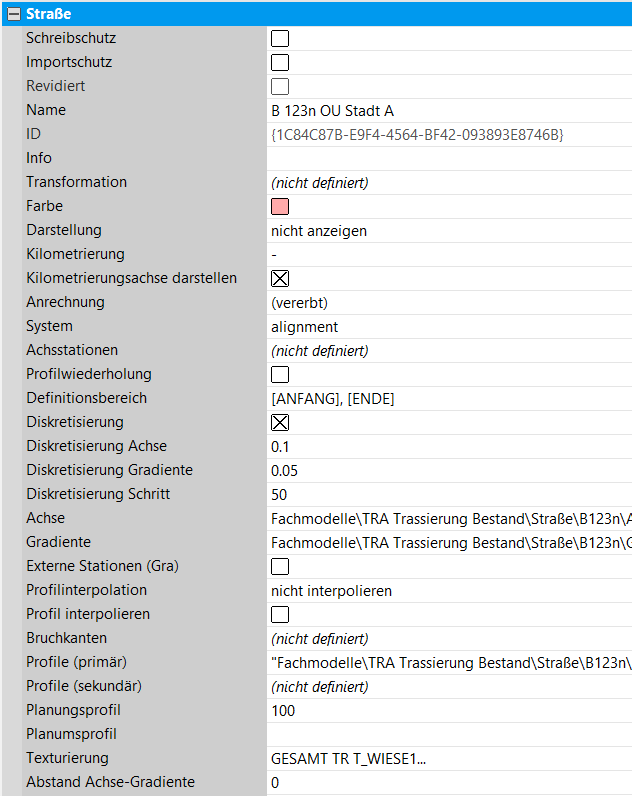This screenshot has width=632, height=796.
Task: Disable the Diskretisierung checkbox
Action: (280, 422)
